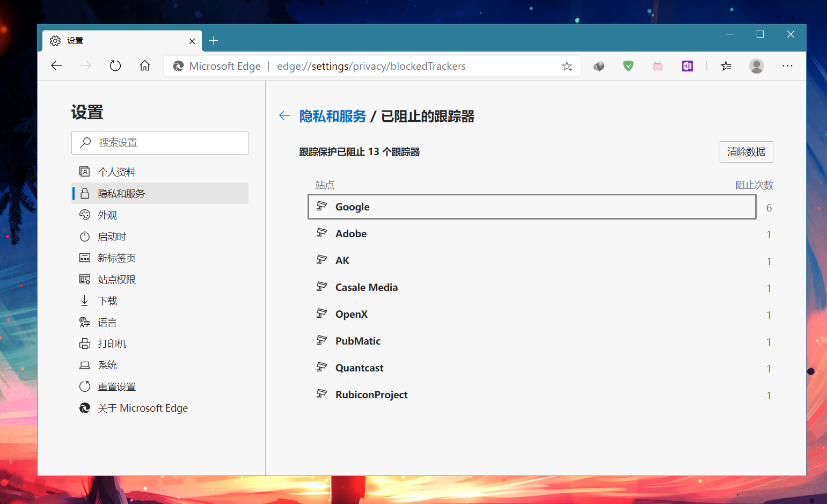Expand the Google tracker row
Image resolution: width=827 pixels, height=504 pixels.
(x=532, y=207)
